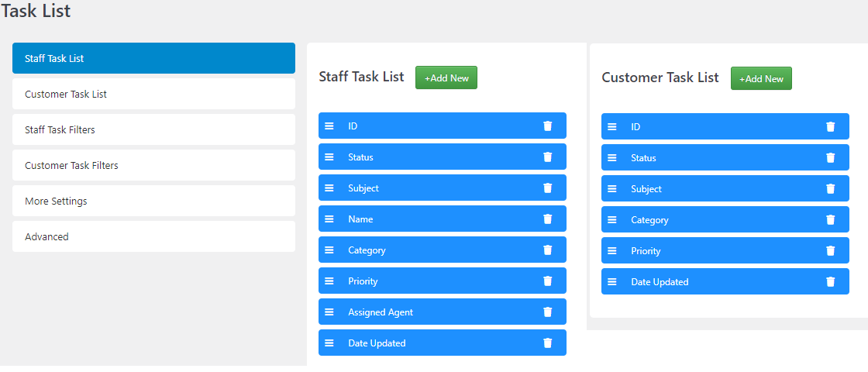
Task: Delete Subject field in Customer Task List
Action: (830, 188)
